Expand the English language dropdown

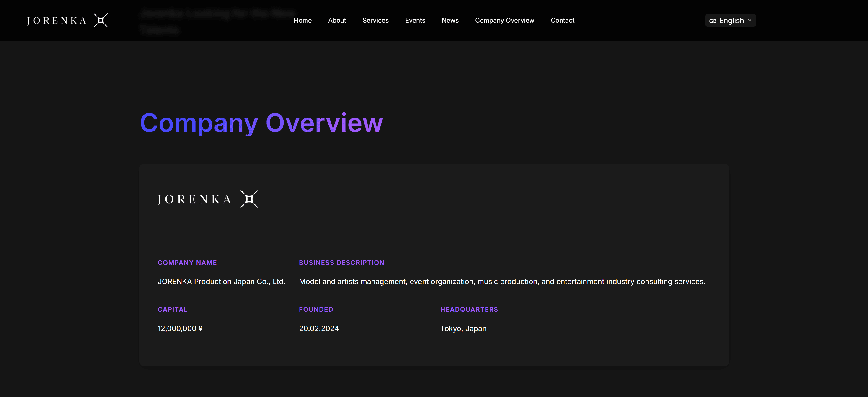pos(730,21)
